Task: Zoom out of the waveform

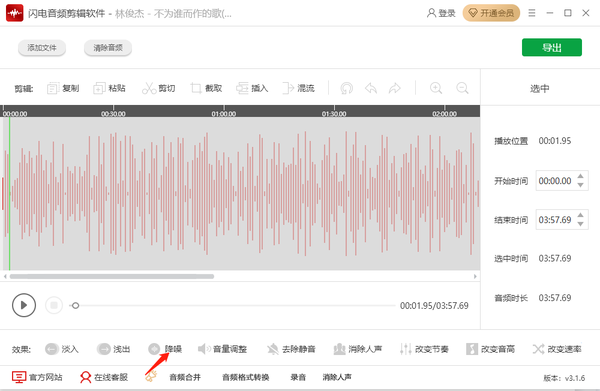Action: [462, 88]
